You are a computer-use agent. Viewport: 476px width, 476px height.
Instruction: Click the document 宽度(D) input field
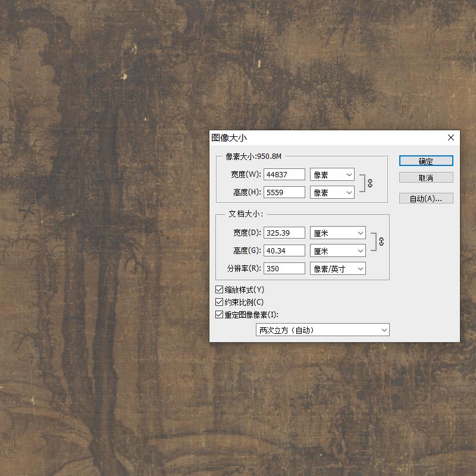click(284, 233)
